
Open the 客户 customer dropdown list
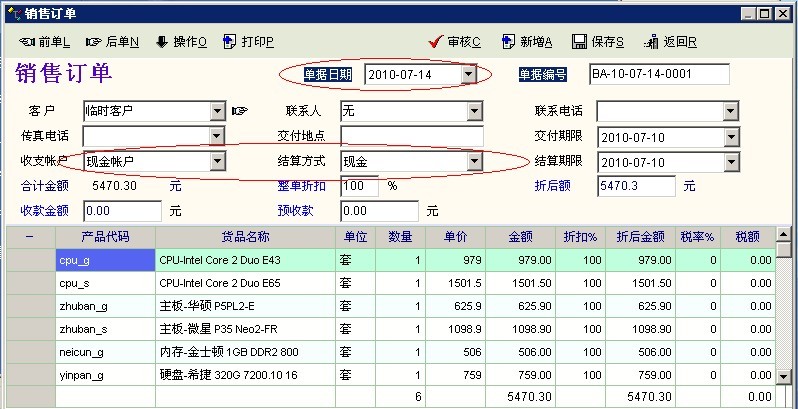pyautogui.click(x=216, y=110)
